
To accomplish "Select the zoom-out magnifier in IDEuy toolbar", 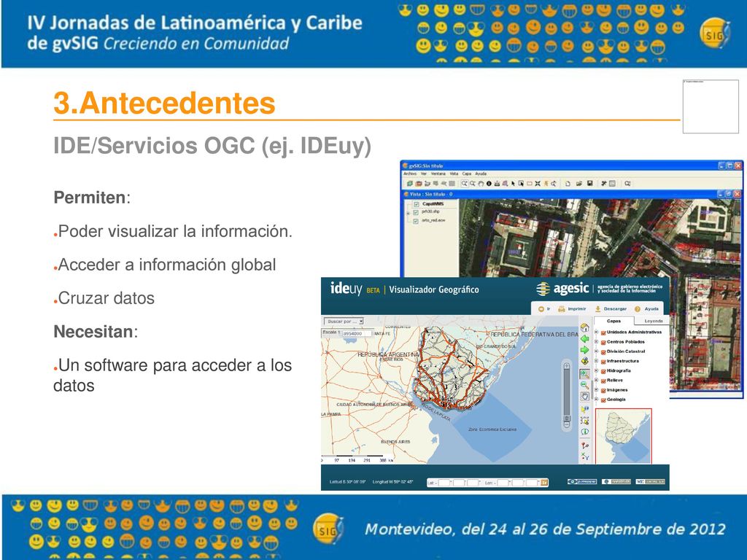I will click(x=584, y=385).
